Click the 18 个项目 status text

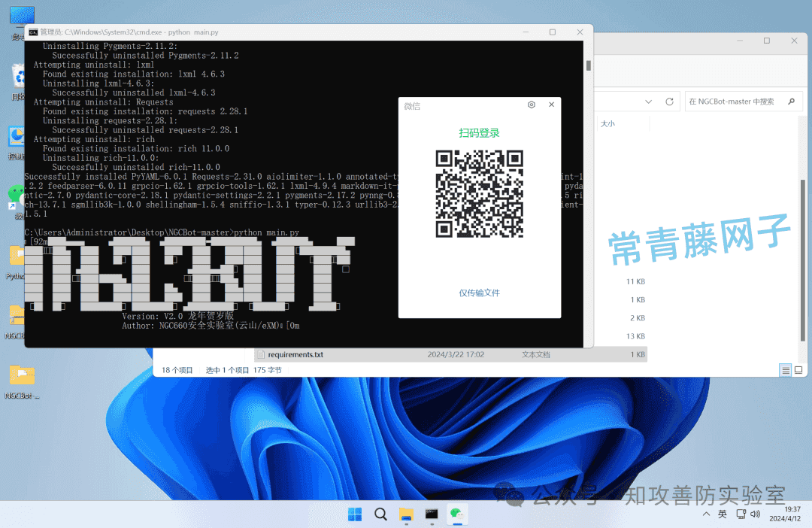coord(177,371)
